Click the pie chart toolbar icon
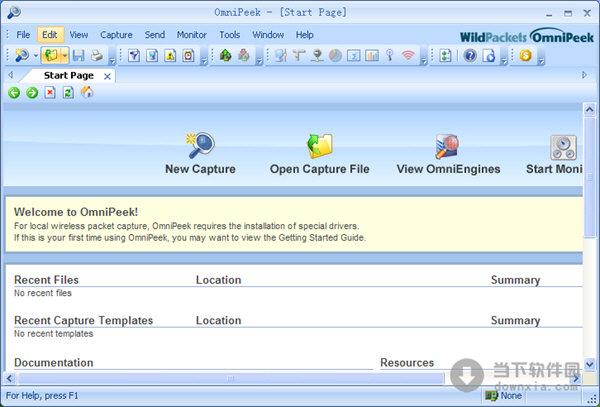 [x=335, y=56]
